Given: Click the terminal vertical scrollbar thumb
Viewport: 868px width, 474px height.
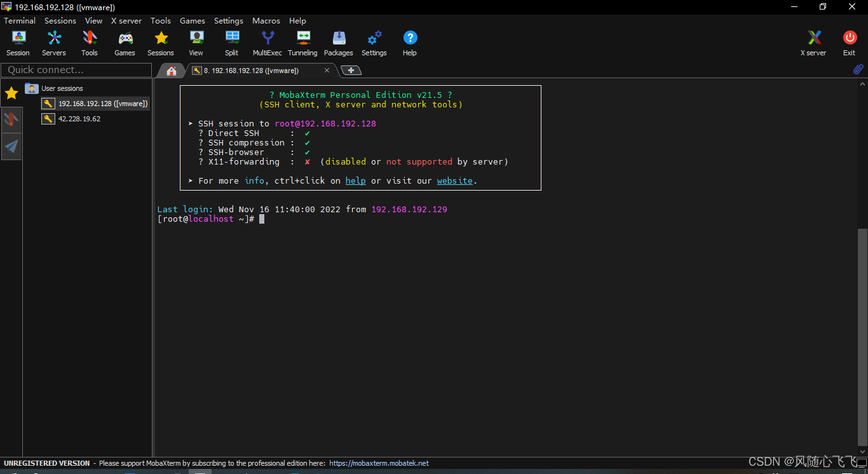Looking at the screenshot, I should coord(862,337).
